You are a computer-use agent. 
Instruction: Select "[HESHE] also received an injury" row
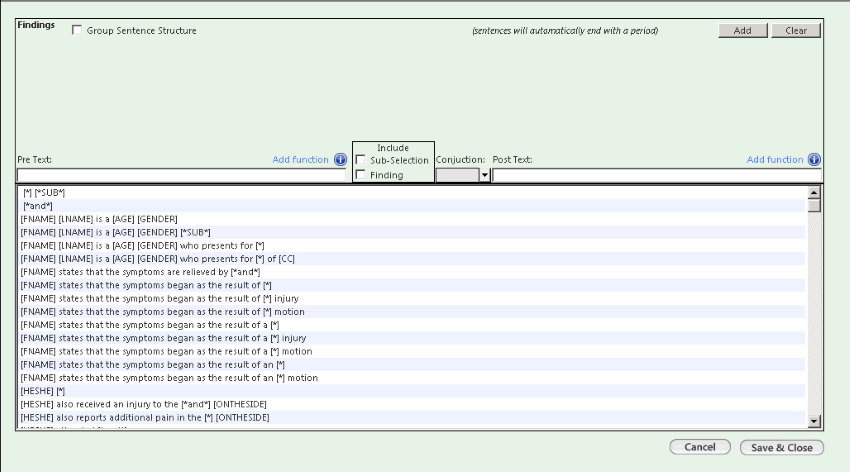pos(413,404)
